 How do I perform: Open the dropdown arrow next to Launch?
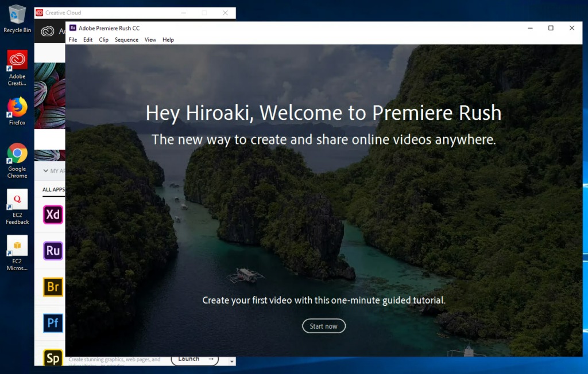[232, 361]
